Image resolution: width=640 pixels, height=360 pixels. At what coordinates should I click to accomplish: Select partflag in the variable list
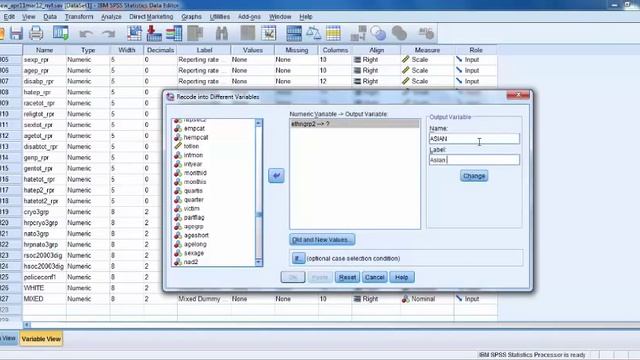pos(194,218)
